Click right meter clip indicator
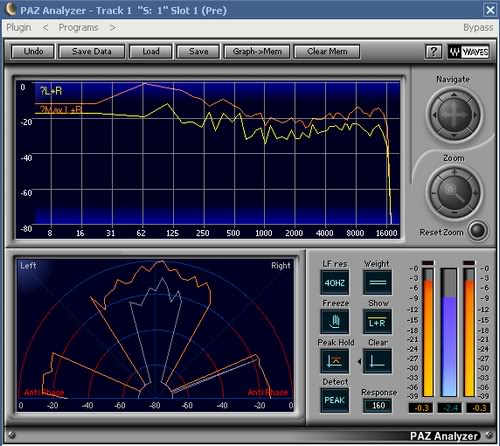Viewport: 500px width, 446px height. point(469,263)
